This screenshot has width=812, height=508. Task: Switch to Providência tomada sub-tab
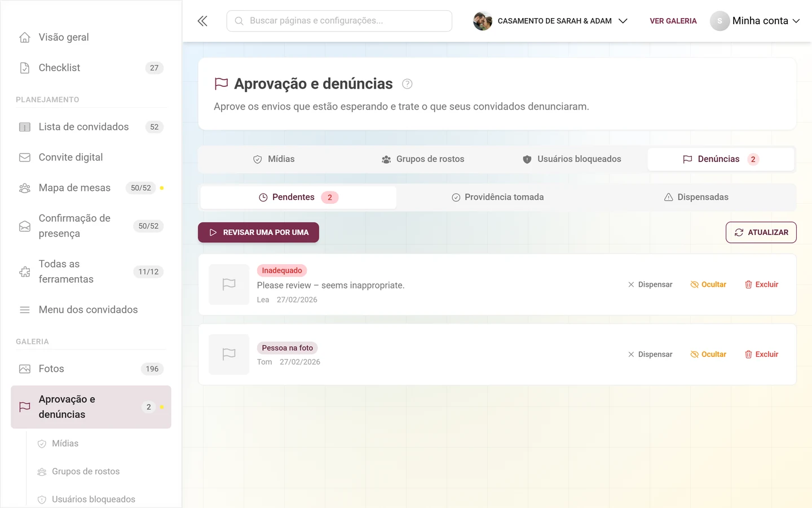497,198
